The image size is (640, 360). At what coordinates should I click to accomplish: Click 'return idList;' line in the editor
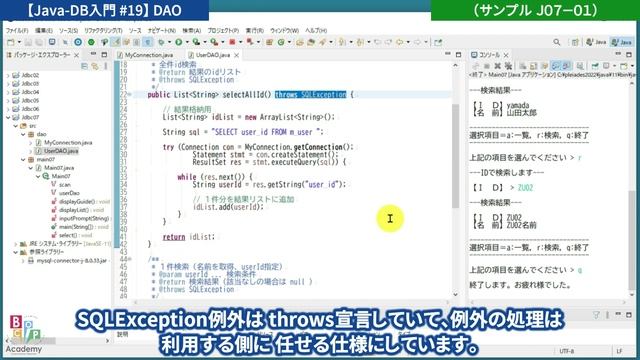pyautogui.click(x=188, y=237)
